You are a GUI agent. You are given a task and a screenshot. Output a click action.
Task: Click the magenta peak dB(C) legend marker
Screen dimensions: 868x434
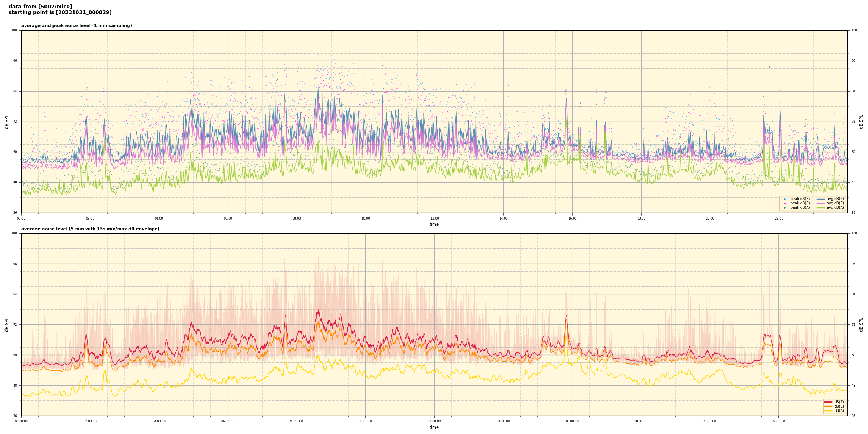point(784,203)
